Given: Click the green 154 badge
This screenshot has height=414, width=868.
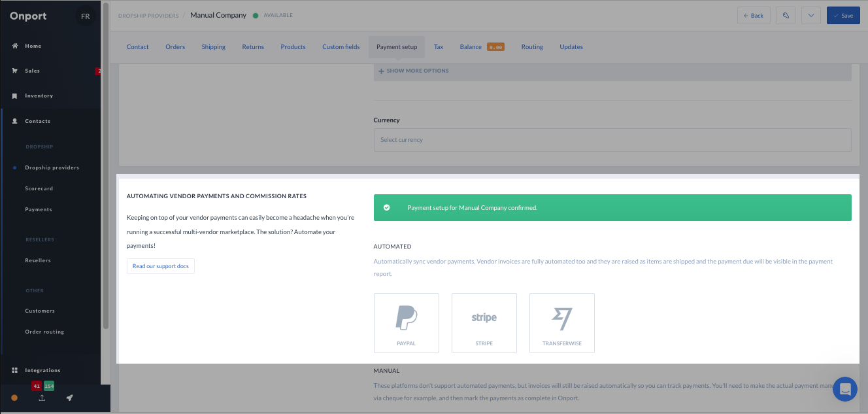Looking at the screenshot, I should 49,386.
